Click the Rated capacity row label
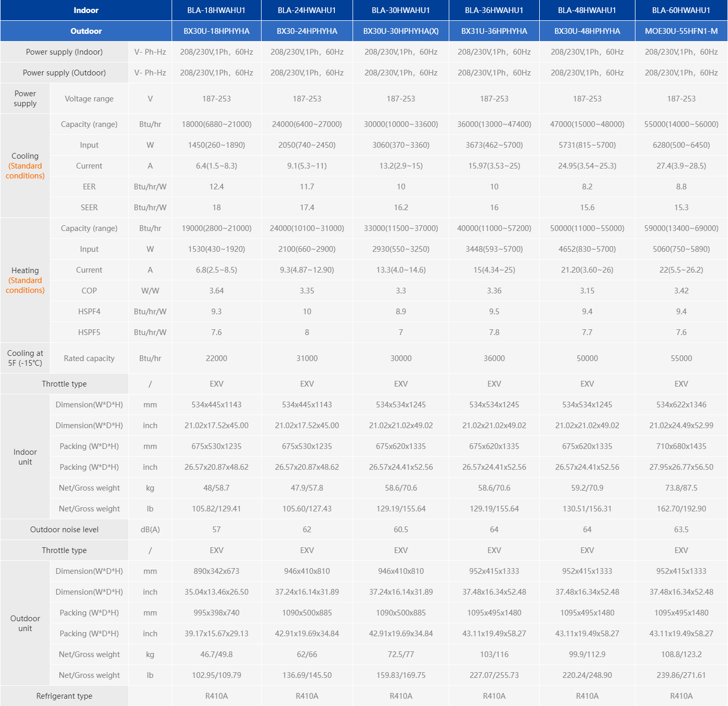 (89, 358)
